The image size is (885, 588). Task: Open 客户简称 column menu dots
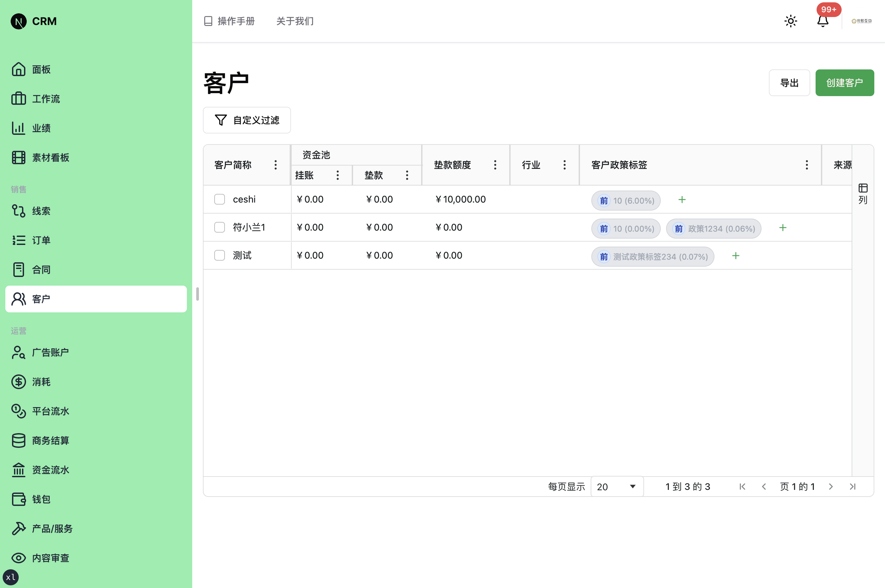click(276, 165)
